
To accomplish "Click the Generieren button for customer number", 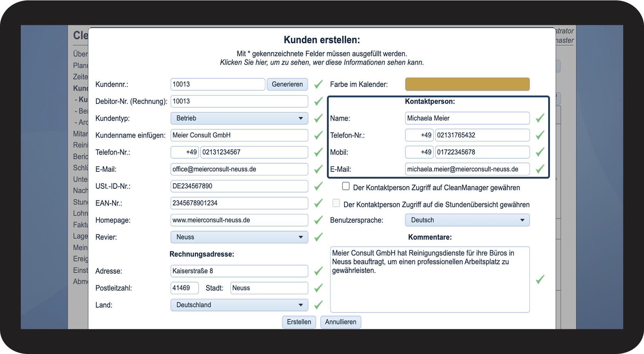I will (x=287, y=84).
